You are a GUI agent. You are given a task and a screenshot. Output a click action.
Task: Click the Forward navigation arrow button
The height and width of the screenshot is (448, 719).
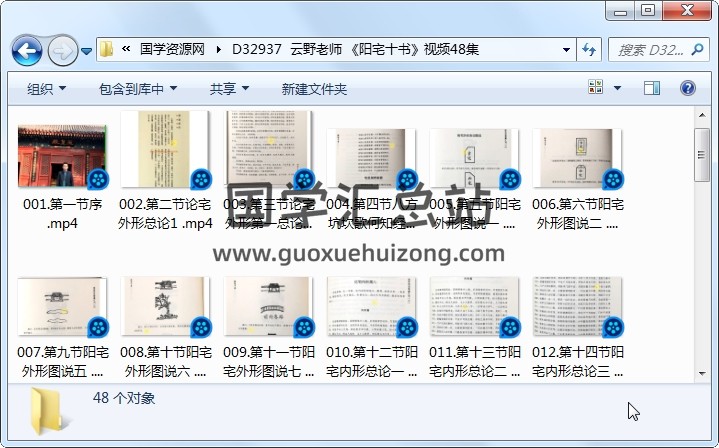[x=63, y=50]
